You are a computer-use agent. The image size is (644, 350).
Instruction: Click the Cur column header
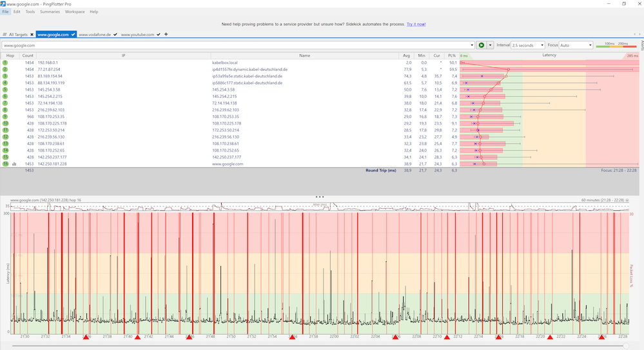tap(436, 55)
